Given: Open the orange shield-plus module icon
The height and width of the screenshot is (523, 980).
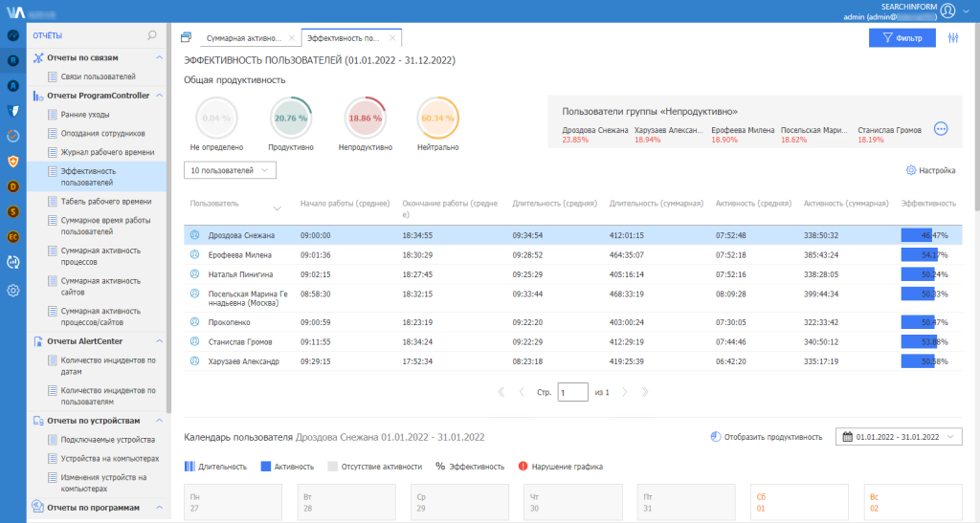Looking at the screenshot, I should 13,162.
